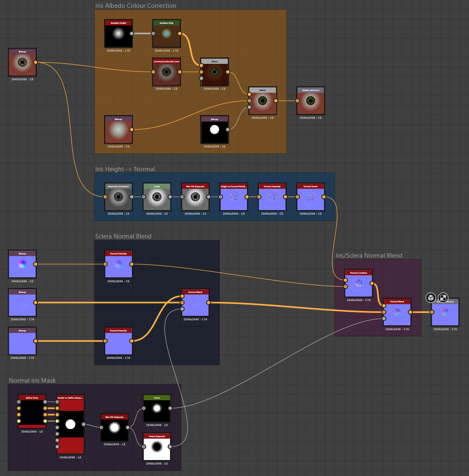Click the Iris Albedo Colour Correction frame title
The image size is (469, 476).
tap(136, 6)
